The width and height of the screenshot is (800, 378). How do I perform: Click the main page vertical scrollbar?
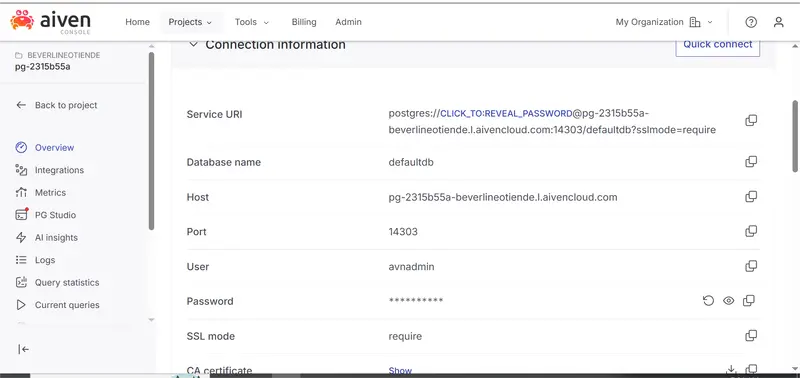(795, 136)
